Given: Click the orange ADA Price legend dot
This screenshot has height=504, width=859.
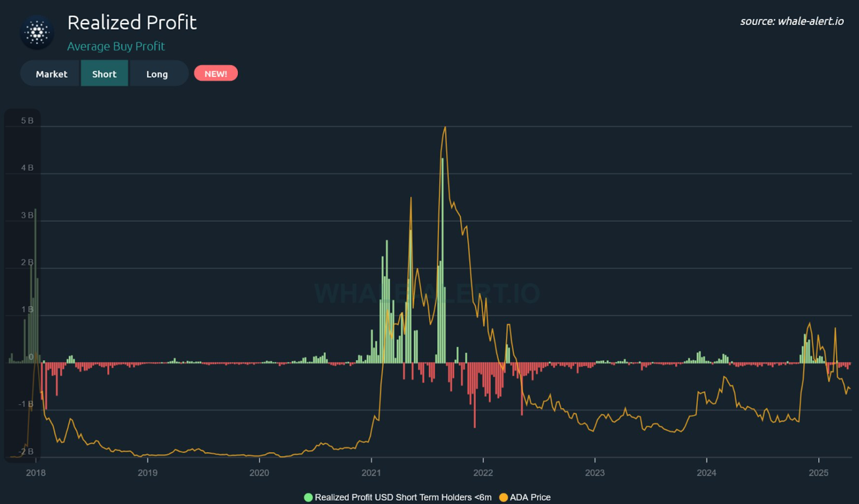Looking at the screenshot, I should 504,497.
